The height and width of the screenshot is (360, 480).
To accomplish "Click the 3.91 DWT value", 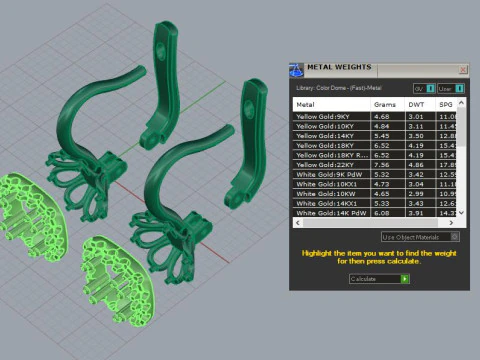I will [x=416, y=213].
